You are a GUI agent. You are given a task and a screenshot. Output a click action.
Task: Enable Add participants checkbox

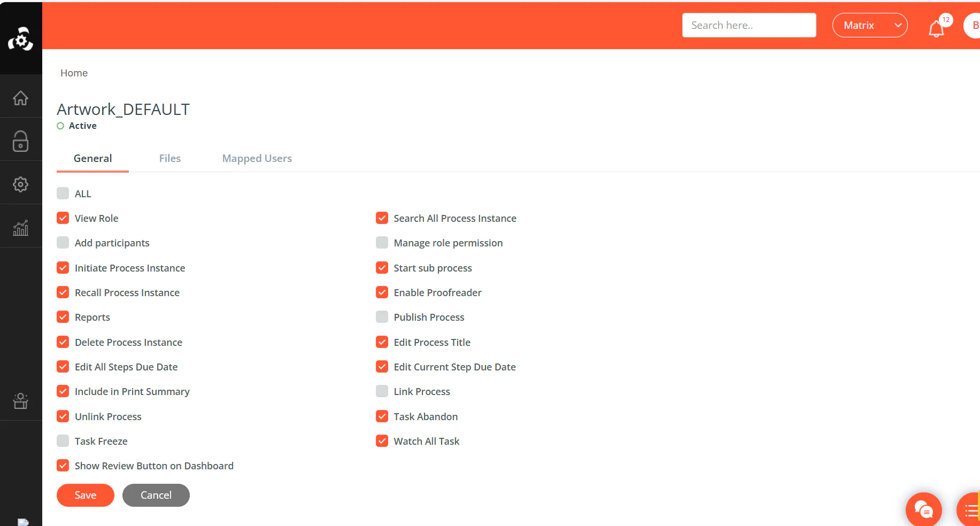(63, 243)
